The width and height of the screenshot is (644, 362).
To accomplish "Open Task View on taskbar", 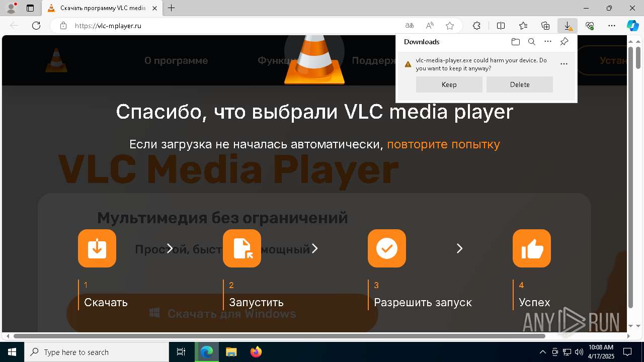I will click(x=181, y=352).
